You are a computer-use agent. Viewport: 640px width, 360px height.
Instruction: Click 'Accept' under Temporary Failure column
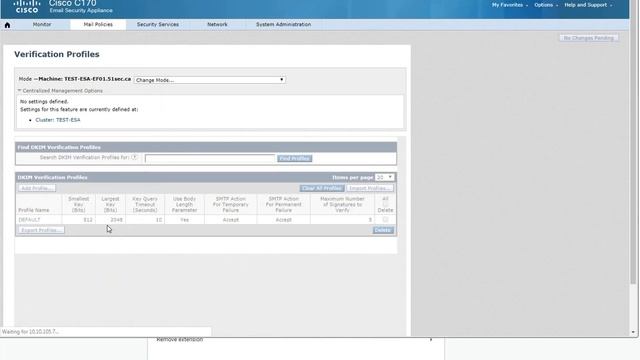231,220
